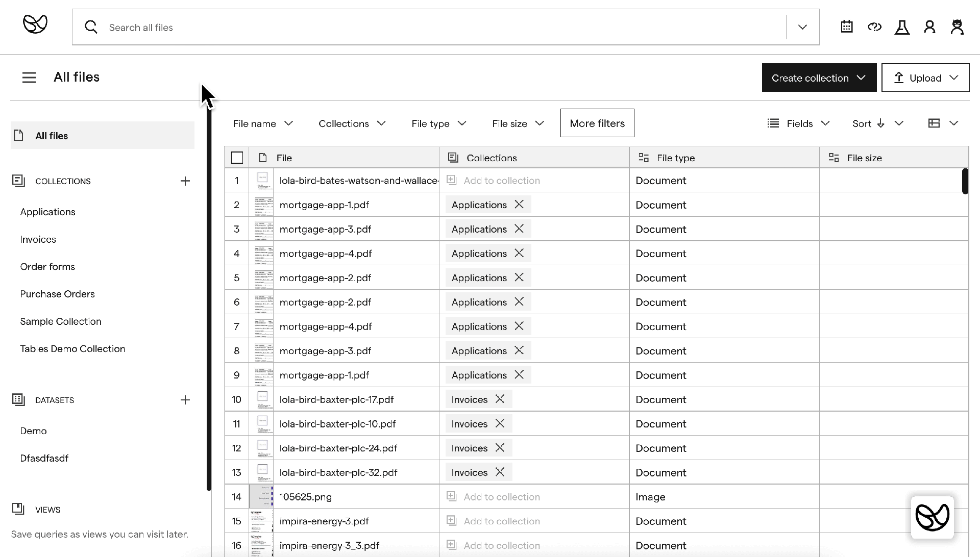Click the Fields list icon
The width and height of the screenshot is (980, 557).
coord(773,123)
